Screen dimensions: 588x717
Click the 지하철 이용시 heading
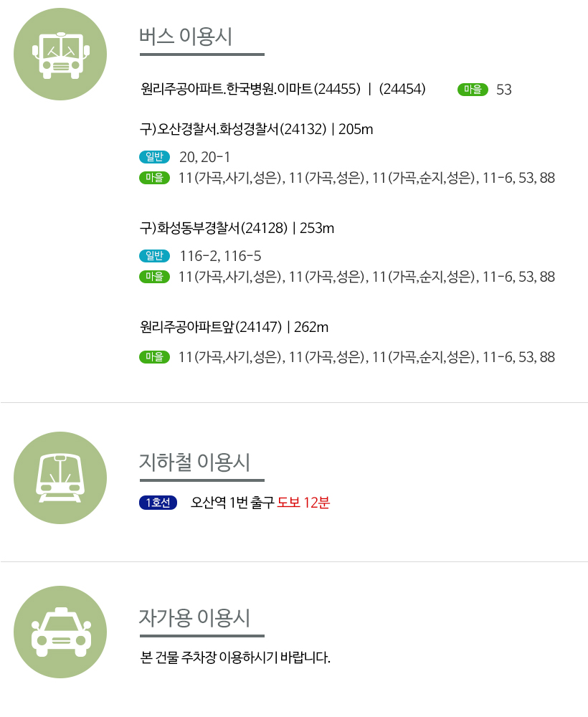[195, 462]
